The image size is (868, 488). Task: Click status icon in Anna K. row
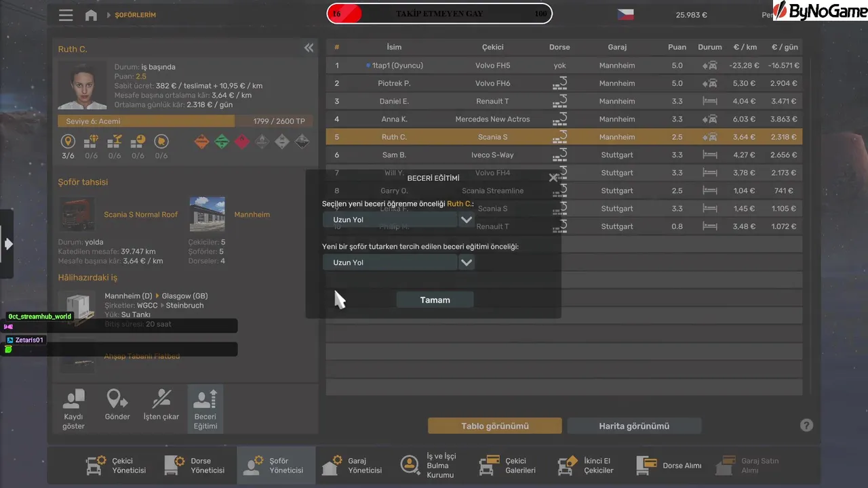[710, 119]
